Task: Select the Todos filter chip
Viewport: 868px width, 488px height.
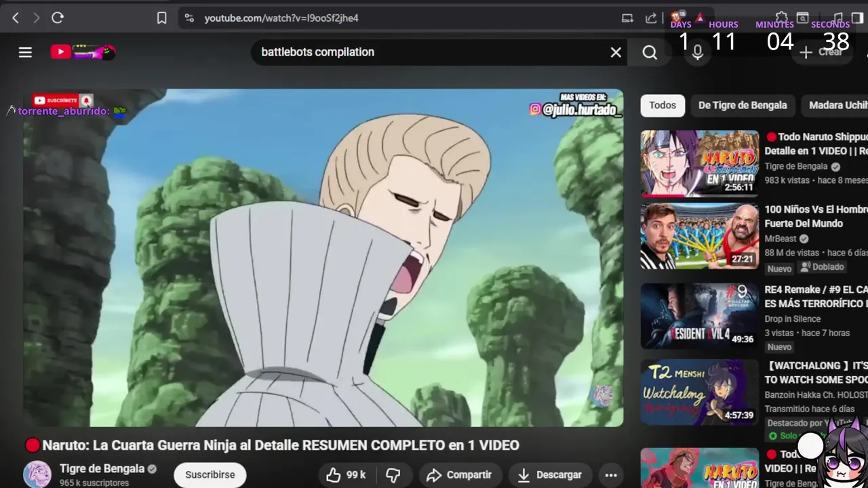Action: [663, 105]
